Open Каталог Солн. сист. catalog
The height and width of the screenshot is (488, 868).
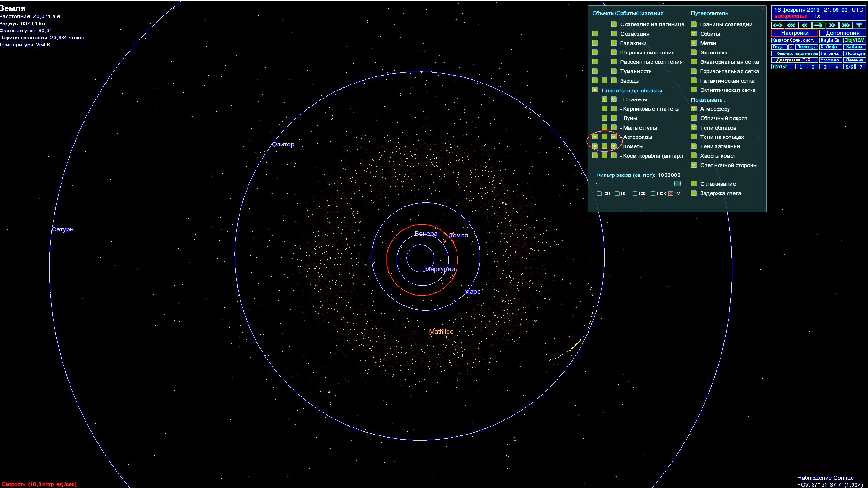(795, 40)
